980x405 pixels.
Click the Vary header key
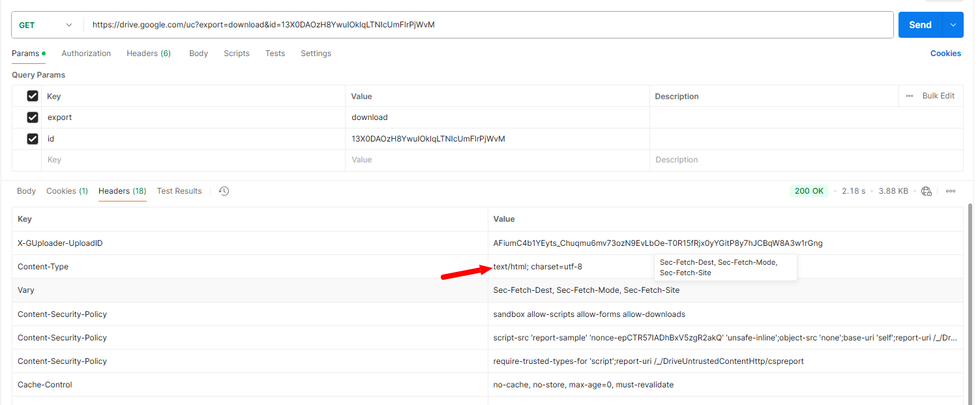coord(26,290)
